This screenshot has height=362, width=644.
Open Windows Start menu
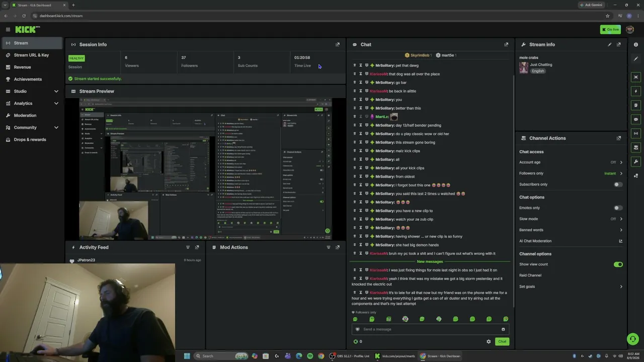187,356
